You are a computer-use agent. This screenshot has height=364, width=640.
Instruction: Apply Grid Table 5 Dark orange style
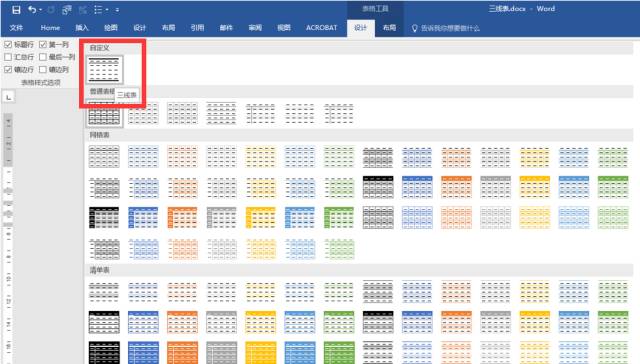(x=182, y=218)
